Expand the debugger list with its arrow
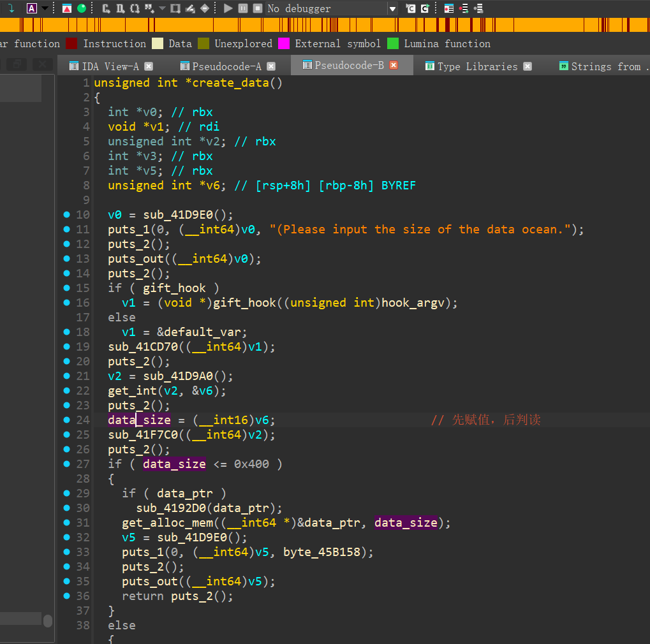 pos(392,9)
